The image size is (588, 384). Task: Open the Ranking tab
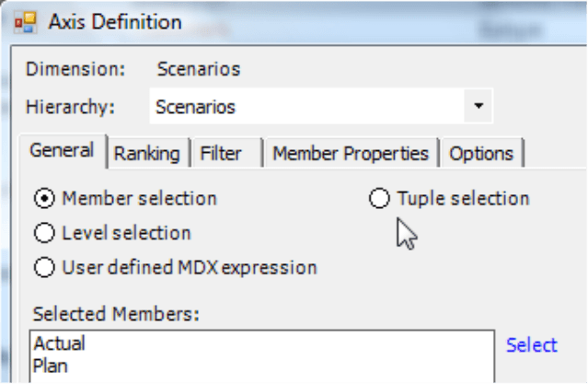[x=147, y=154]
